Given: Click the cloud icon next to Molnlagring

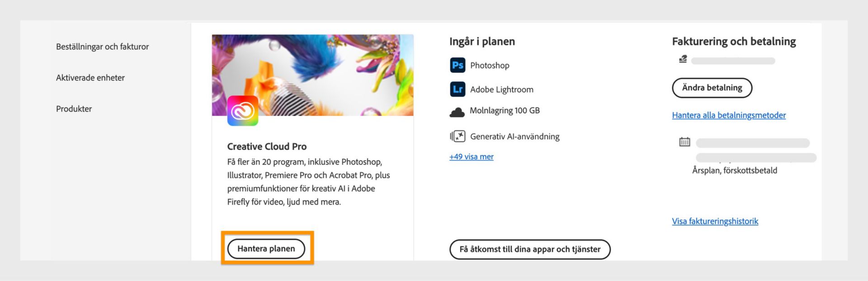Looking at the screenshot, I should coord(457,110).
